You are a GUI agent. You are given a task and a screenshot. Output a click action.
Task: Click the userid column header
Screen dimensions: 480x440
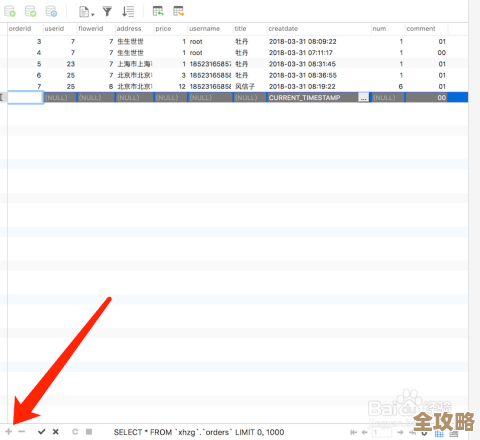click(x=54, y=29)
